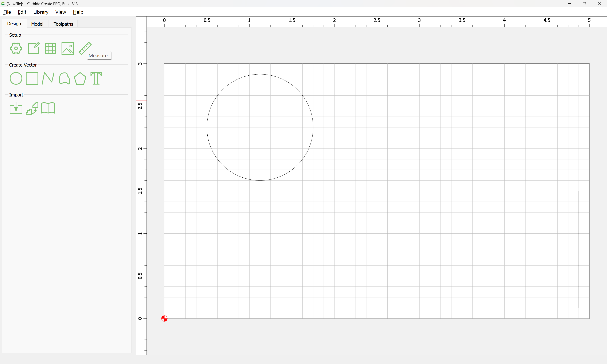Open the File menu
607x364 pixels.
pyautogui.click(x=7, y=12)
